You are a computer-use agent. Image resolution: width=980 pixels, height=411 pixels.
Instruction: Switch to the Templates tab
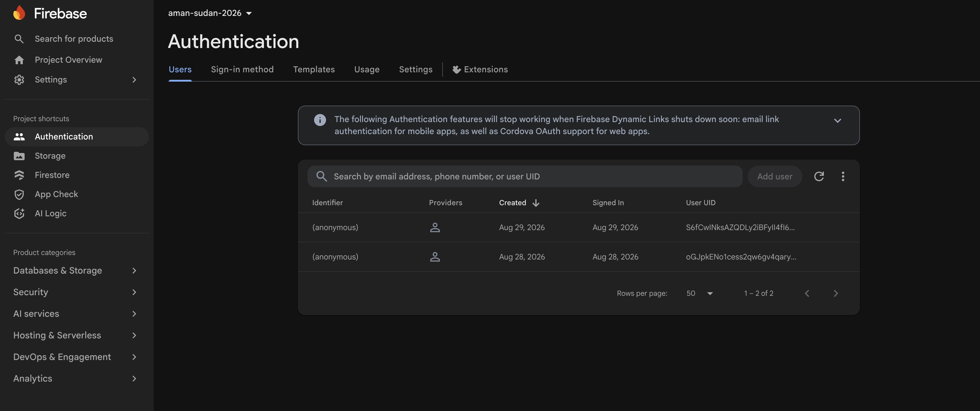tap(314, 70)
